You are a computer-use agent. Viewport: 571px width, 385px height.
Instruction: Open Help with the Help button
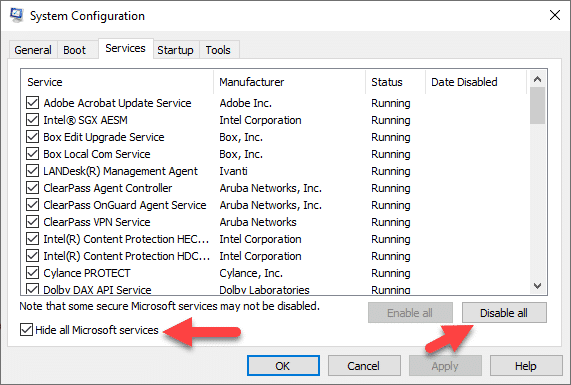point(526,366)
